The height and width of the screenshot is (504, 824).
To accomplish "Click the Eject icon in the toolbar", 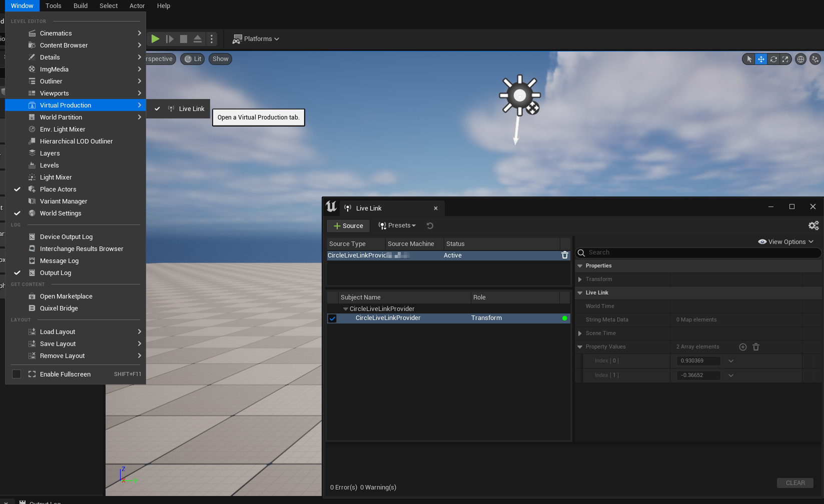I will point(198,38).
